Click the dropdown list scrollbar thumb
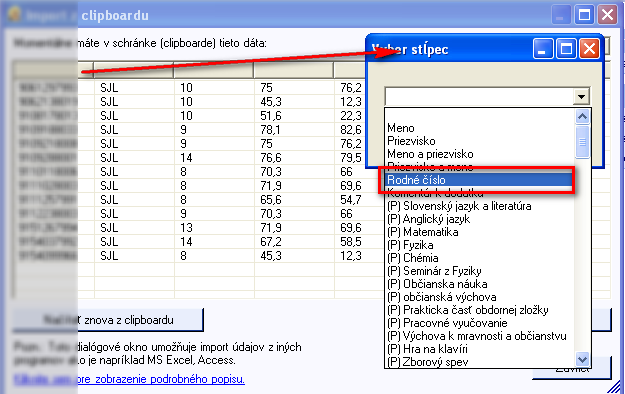Image resolution: width=625 pixels, height=394 pixels. point(582,142)
